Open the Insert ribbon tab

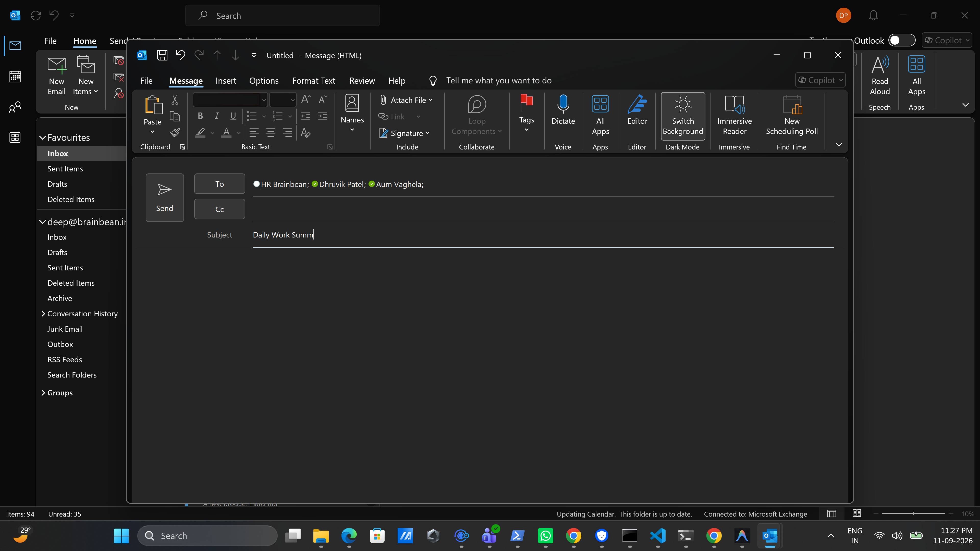(226, 81)
